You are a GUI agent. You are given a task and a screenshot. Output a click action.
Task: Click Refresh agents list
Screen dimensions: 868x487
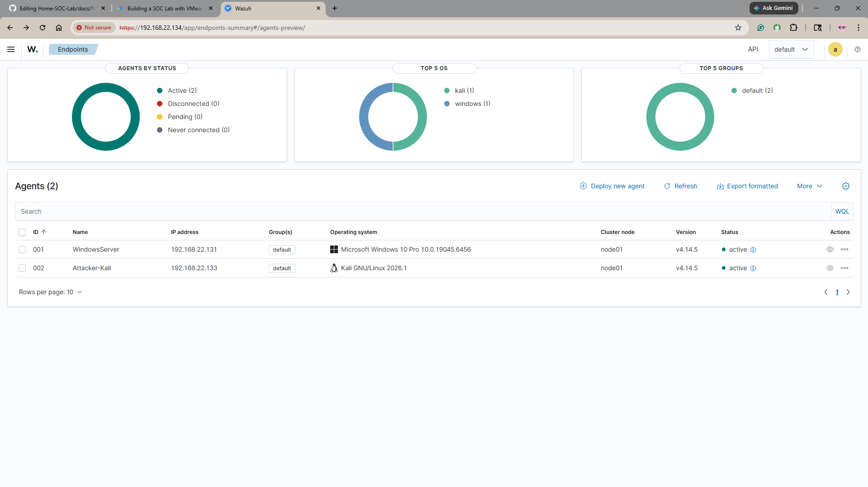coord(680,186)
